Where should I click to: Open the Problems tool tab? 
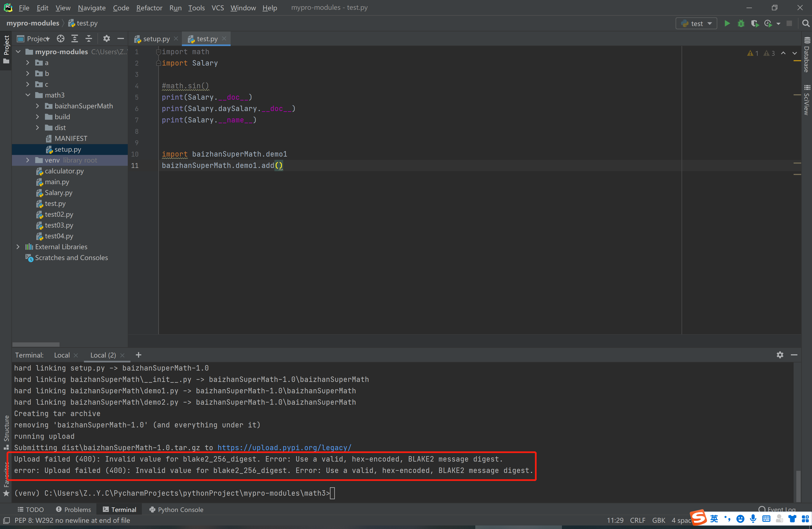73,509
